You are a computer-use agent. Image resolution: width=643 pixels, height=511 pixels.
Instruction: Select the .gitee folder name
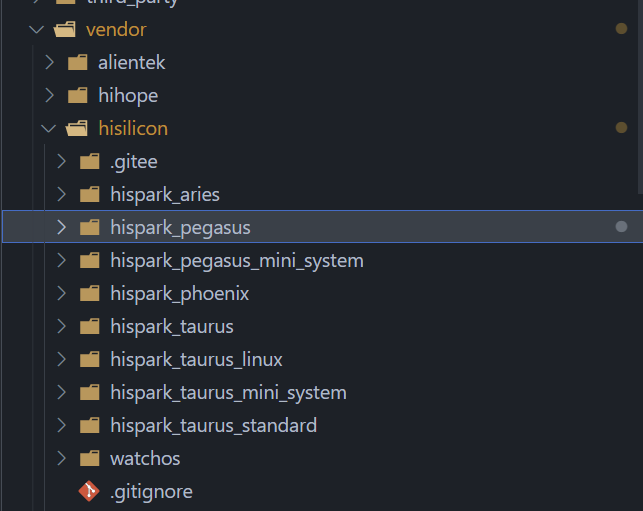tap(134, 162)
